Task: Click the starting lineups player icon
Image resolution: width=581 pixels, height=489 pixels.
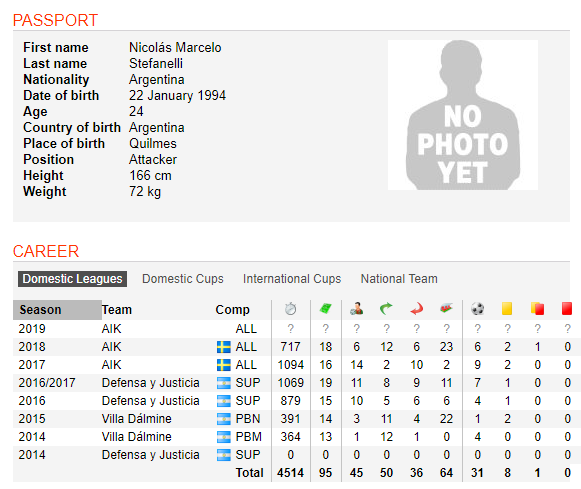Action: [x=356, y=308]
